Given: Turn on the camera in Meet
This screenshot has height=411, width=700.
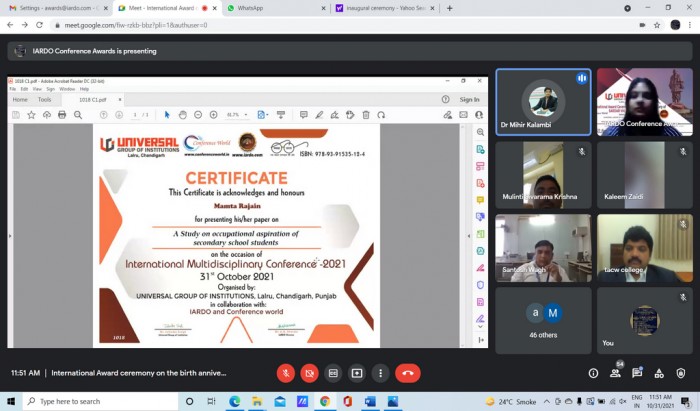Looking at the screenshot, I should [x=309, y=373].
